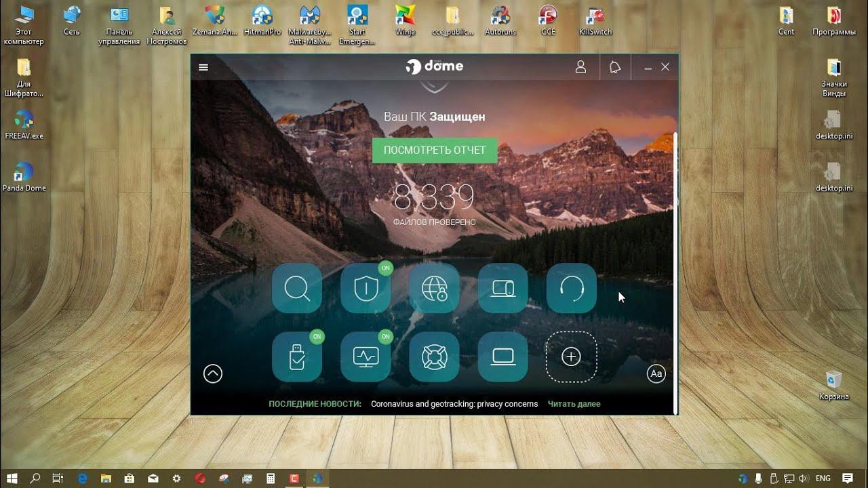Select the GCE desktop shortcut
Screen dimensions: 868x488
pyautogui.click(x=548, y=20)
